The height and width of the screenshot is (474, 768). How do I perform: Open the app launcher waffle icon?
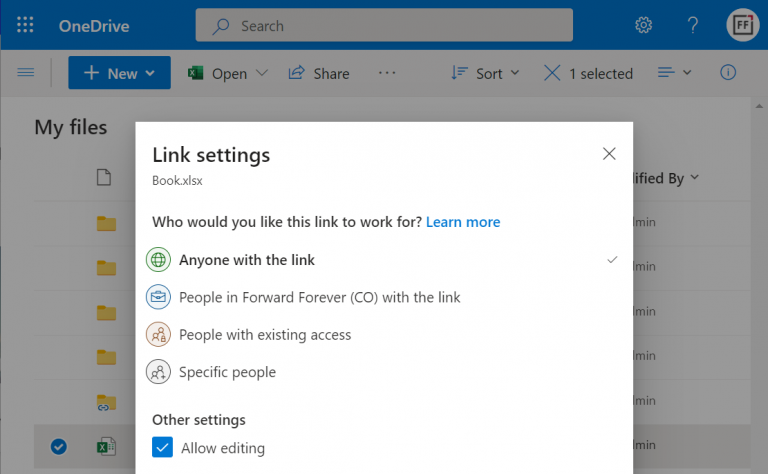[x=26, y=25]
